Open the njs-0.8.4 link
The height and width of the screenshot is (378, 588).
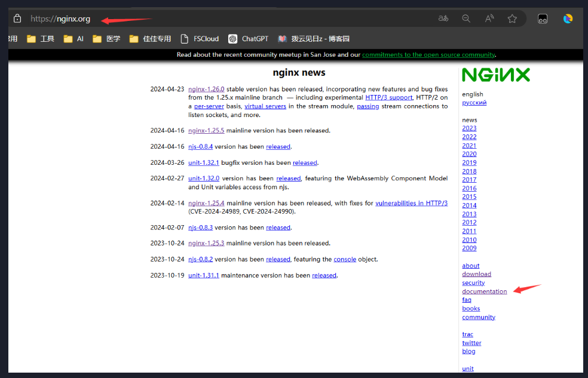point(200,146)
